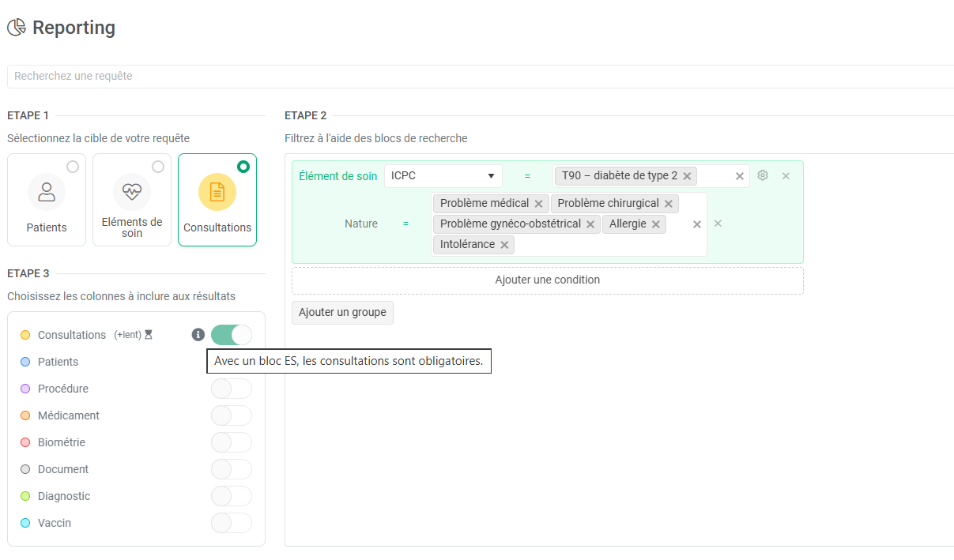Enable the Biométrie column toggle
Screen dimensions: 954x560
point(231,442)
